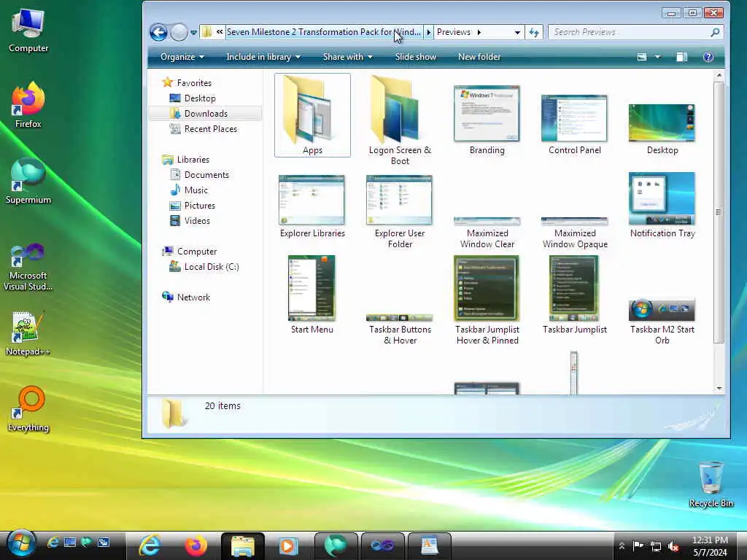Viewport: 747px width, 560px height.
Task: Go back using the Back arrow button
Action: (x=158, y=32)
